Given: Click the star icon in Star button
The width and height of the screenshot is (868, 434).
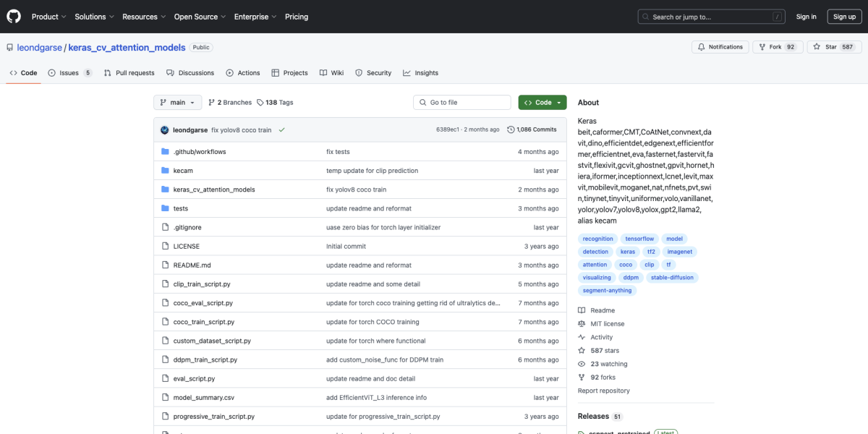Looking at the screenshot, I should point(817,47).
